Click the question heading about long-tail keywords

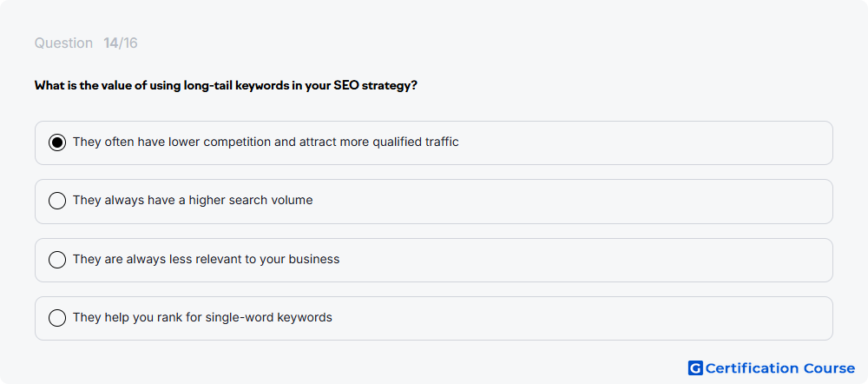226,86
